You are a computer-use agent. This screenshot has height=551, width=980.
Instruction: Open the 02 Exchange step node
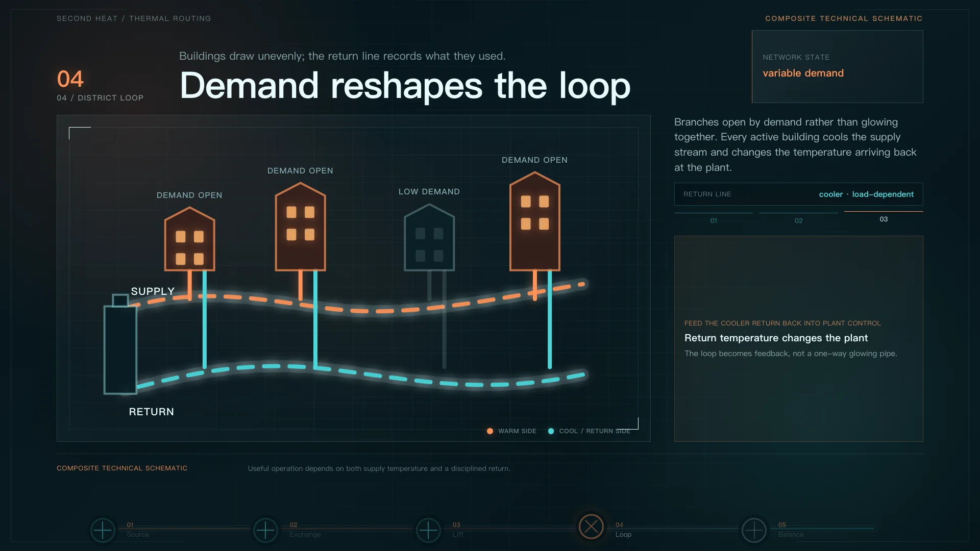coord(265,530)
